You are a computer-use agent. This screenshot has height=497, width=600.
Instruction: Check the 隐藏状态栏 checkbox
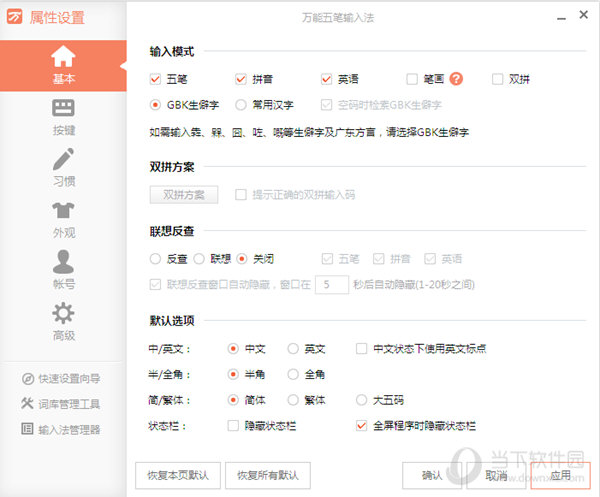pos(233,425)
